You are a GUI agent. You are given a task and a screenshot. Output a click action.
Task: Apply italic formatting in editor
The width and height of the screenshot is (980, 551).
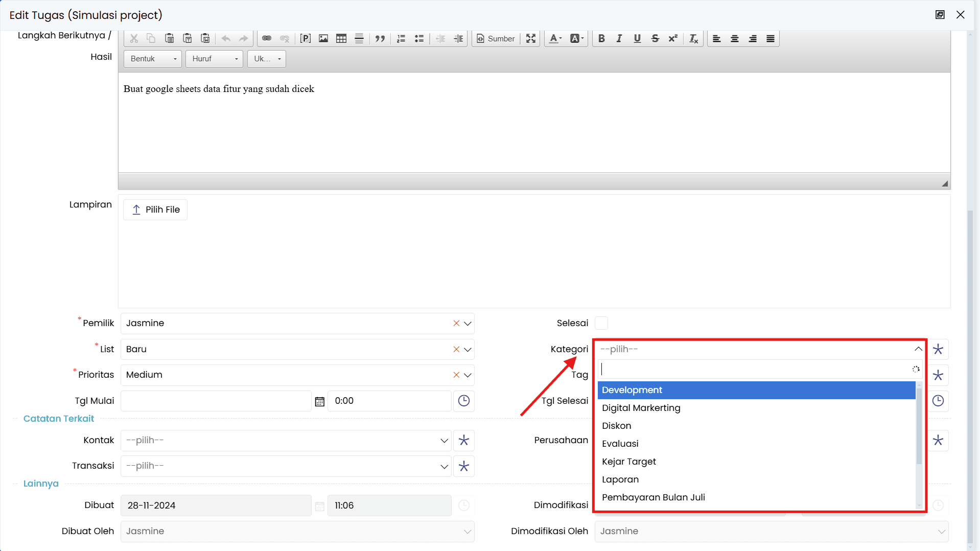click(x=619, y=38)
